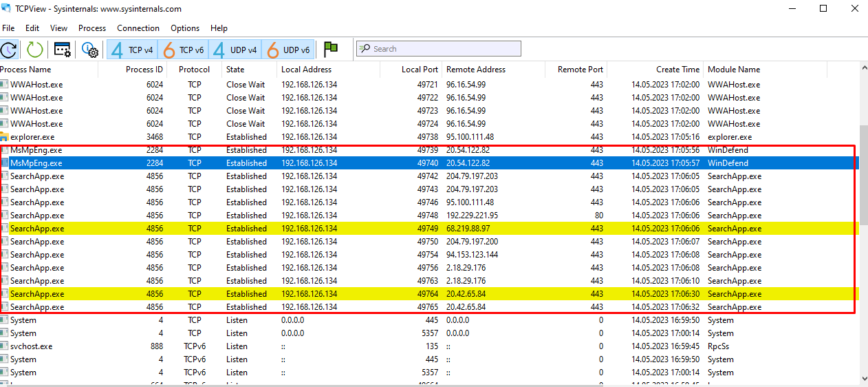Click create time 14.05.2023 17:06:30

(665, 294)
